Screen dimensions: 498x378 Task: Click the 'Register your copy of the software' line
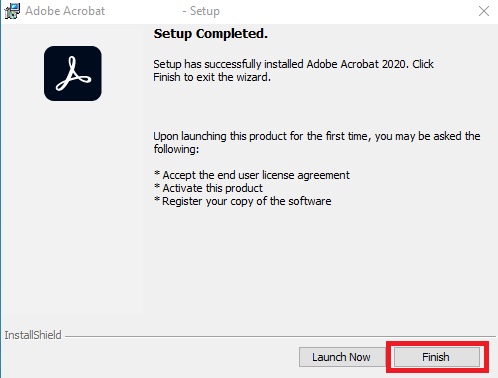pos(243,201)
